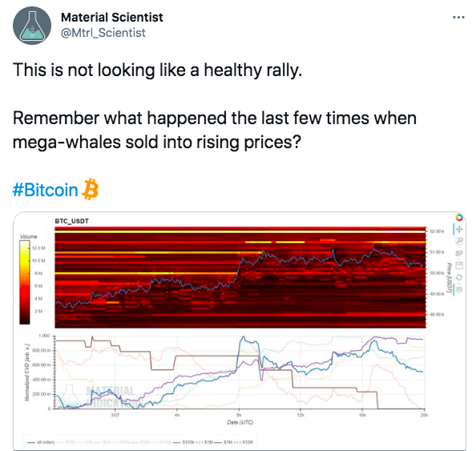The image size is (476, 451).
Task: Open the BTC_USDT heatmap image
Action: tap(240, 277)
